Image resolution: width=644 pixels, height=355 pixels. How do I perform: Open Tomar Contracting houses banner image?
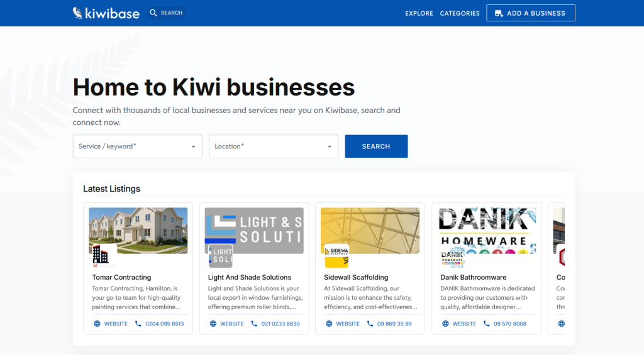point(138,230)
